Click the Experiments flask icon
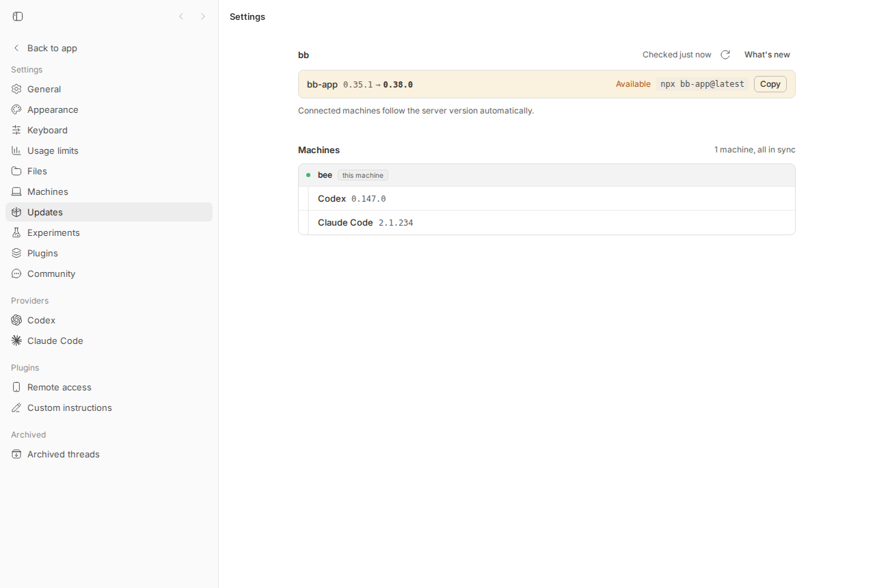This screenshot has height=588, width=875. point(16,232)
